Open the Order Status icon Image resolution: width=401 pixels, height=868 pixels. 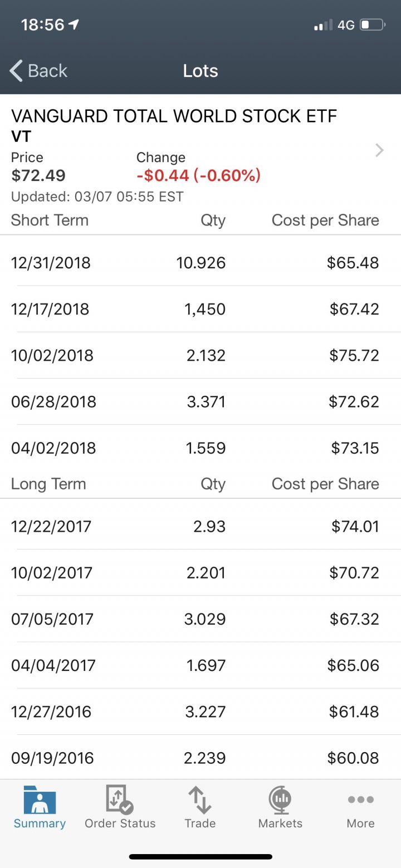point(120,800)
